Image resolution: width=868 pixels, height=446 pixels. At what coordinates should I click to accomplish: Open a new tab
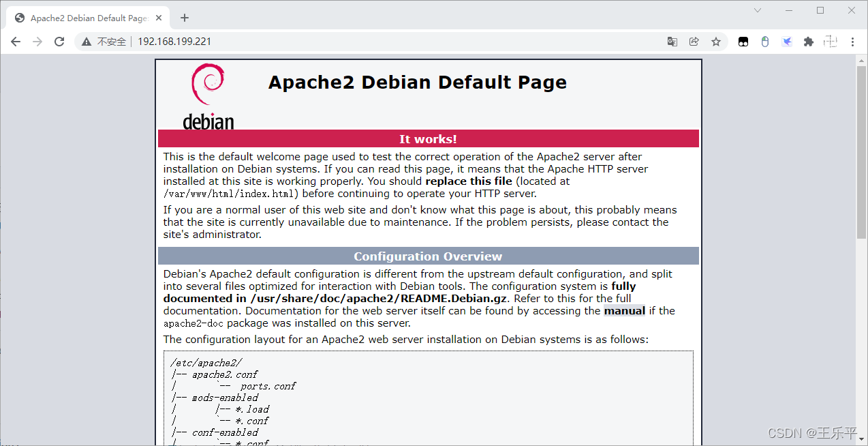tap(185, 18)
